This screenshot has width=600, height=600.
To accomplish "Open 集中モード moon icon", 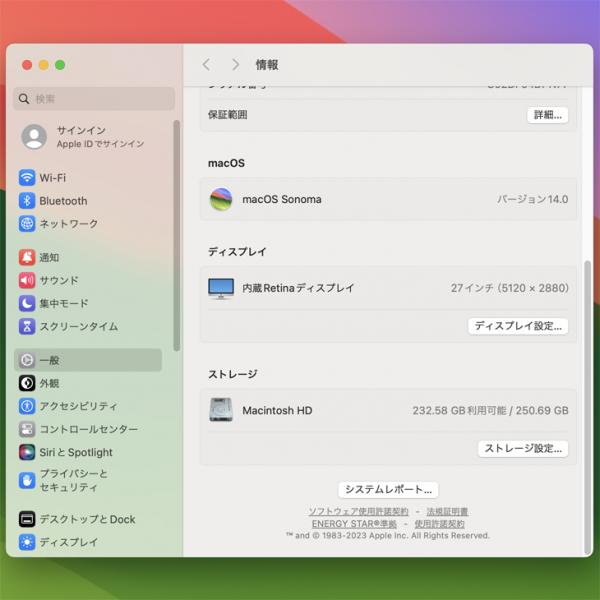I will tap(27, 303).
